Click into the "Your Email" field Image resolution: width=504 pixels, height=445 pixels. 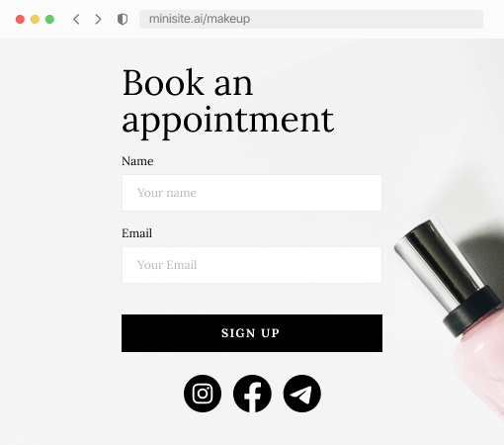[x=252, y=265]
